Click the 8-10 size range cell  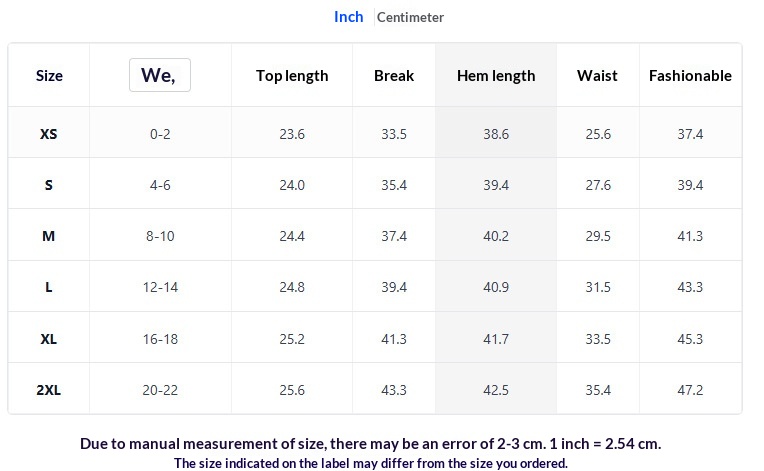tap(160, 236)
